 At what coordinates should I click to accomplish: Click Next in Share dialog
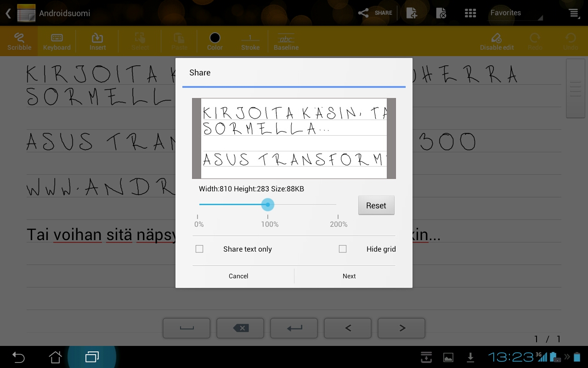[x=349, y=276]
